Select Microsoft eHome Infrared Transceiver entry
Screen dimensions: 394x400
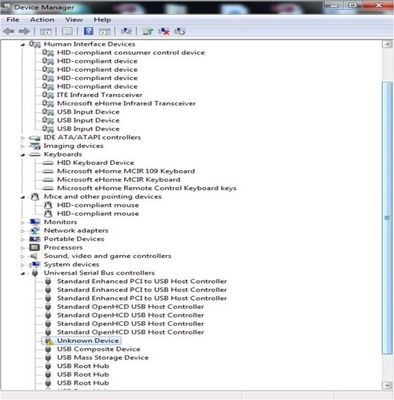pyautogui.click(x=126, y=103)
